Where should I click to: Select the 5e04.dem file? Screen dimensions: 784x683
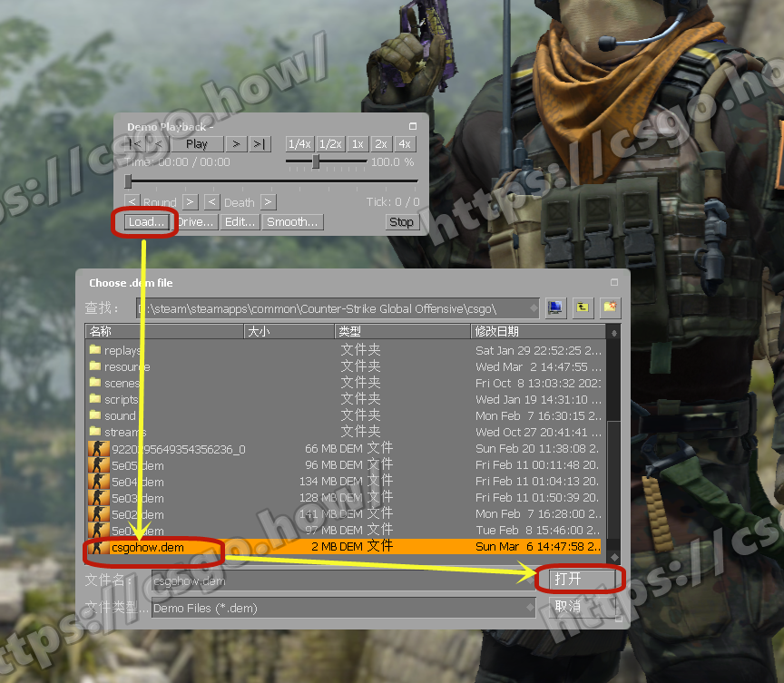pos(345,482)
